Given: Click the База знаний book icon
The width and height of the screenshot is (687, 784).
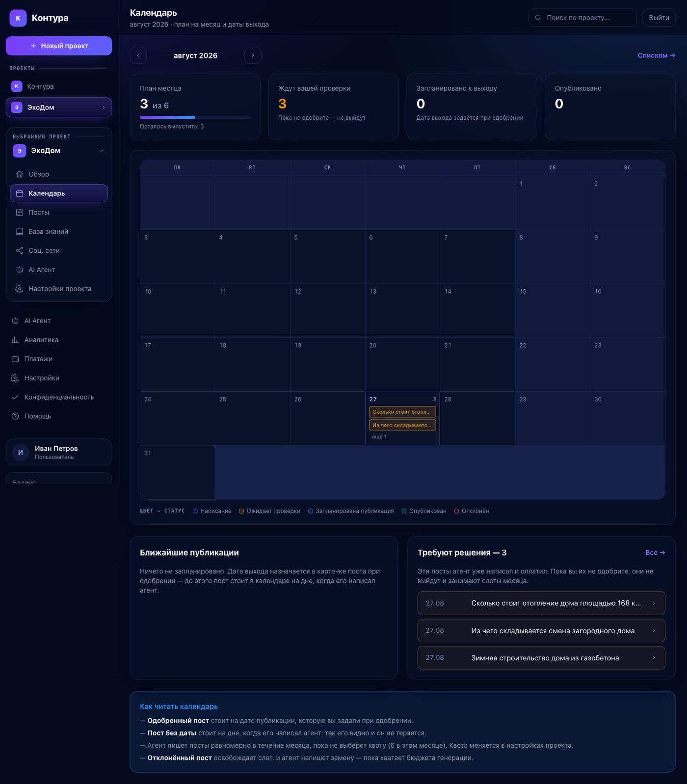Looking at the screenshot, I should (20, 232).
